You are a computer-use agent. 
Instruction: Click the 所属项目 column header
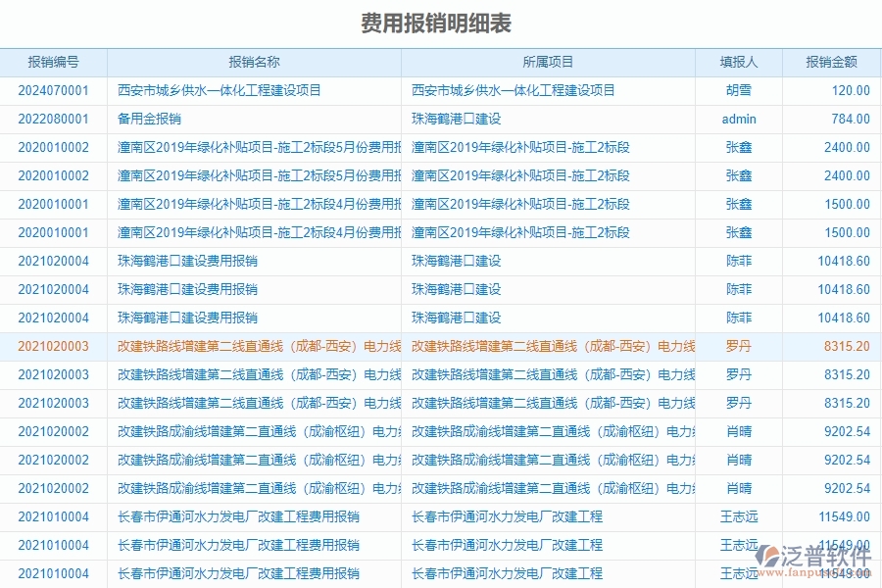[x=549, y=61]
